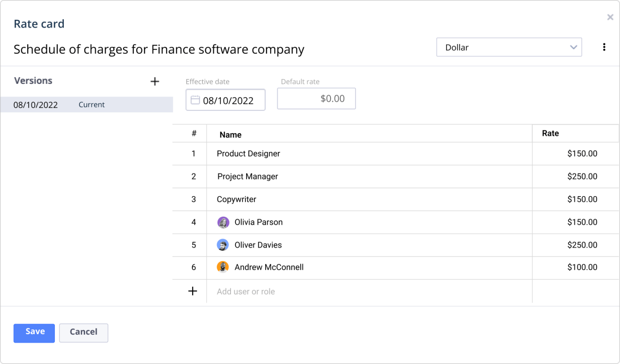Click the rate card title text
The height and width of the screenshot is (364, 620).
(159, 49)
